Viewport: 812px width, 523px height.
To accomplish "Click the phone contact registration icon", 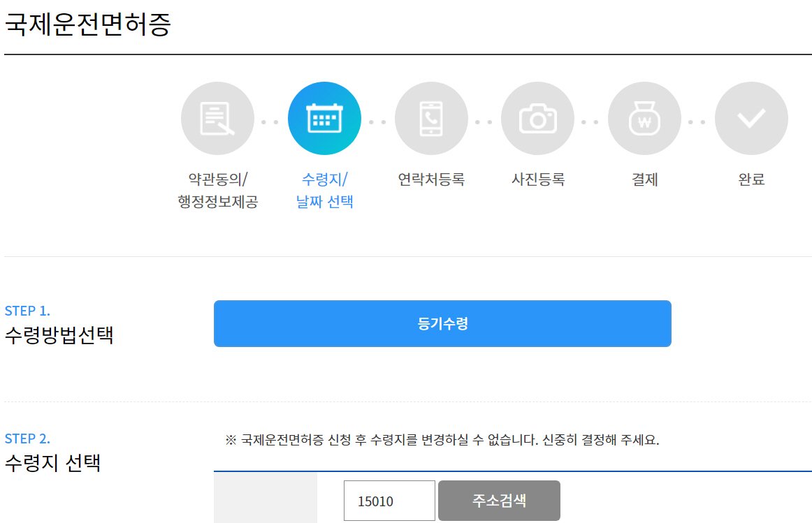I will click(431, 119).
